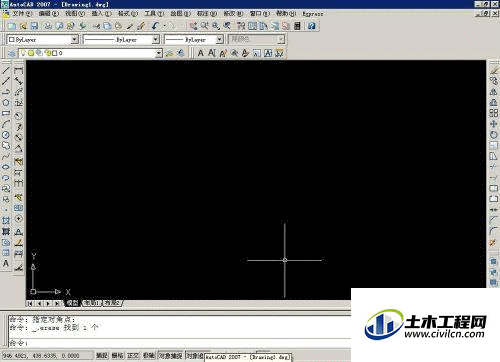Switch to the 布局1 layout tab
The image size is (500, 362).
click(91, 303)
